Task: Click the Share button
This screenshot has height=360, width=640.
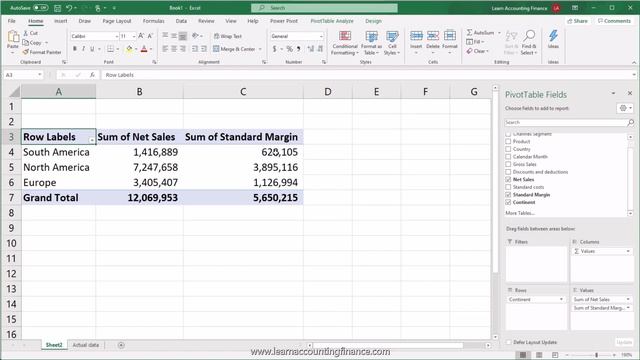Action: click(x=578, y=21)
